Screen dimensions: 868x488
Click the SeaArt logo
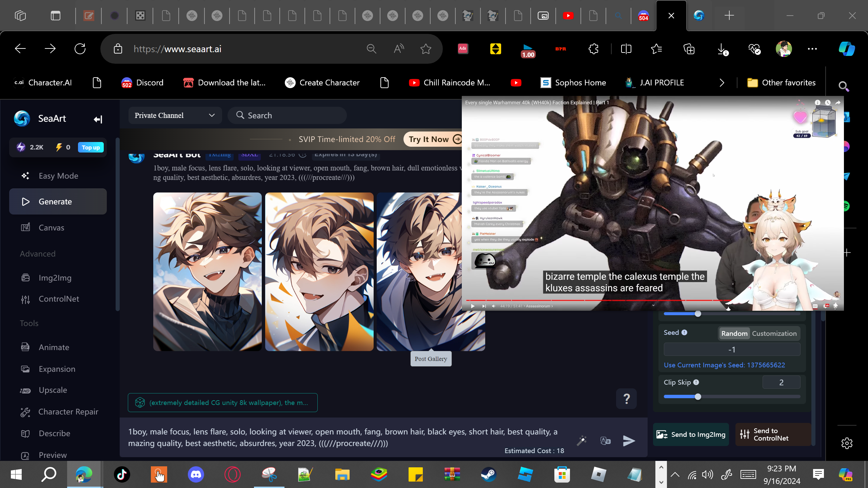coord(22,119)
